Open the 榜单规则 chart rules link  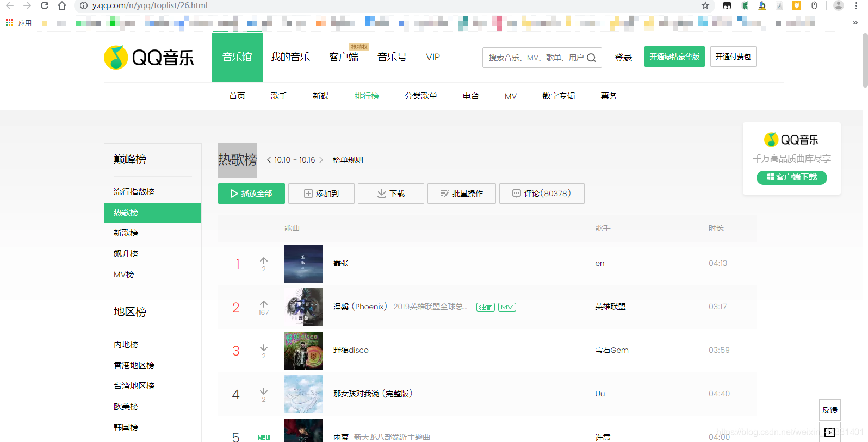pyautogui.click(x=348, y=160)
